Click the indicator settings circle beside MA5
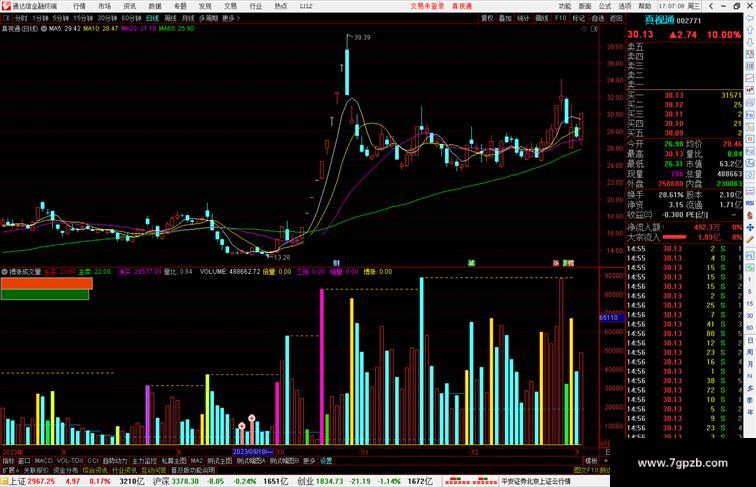The height and width of the screenshot is (487, 756). (x=44, y=29)
